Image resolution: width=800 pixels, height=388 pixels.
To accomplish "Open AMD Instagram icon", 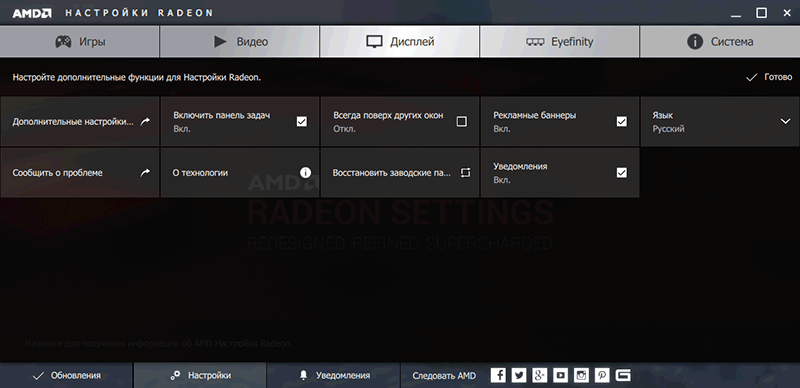I will click(581, 376).
